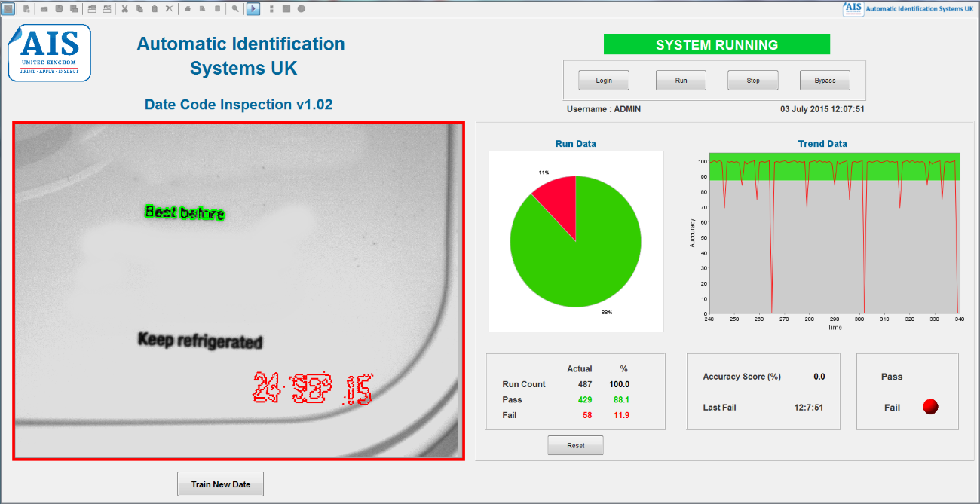The width and height of the screenshot is (980, 504).
Task: Click the 'Username : ADMIN' text
Action: click(604, 109)
